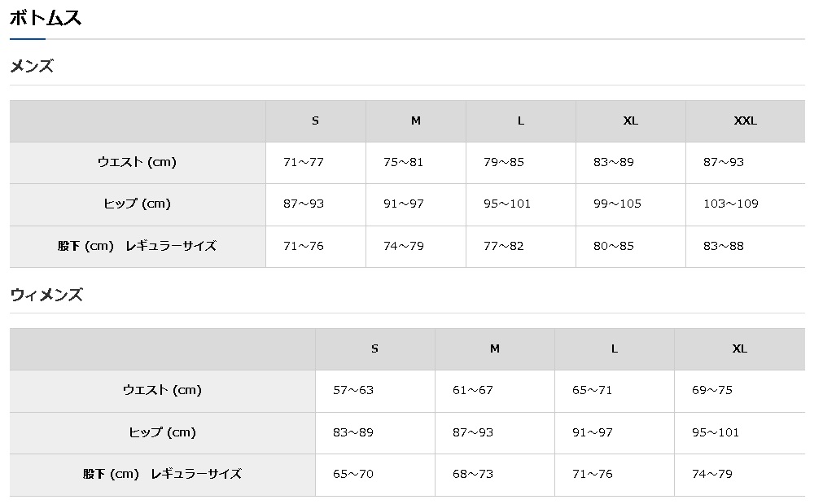Click the women's table M column header
Image resolution: width=823 pixels, height=504 pixels.
(494, 348)
